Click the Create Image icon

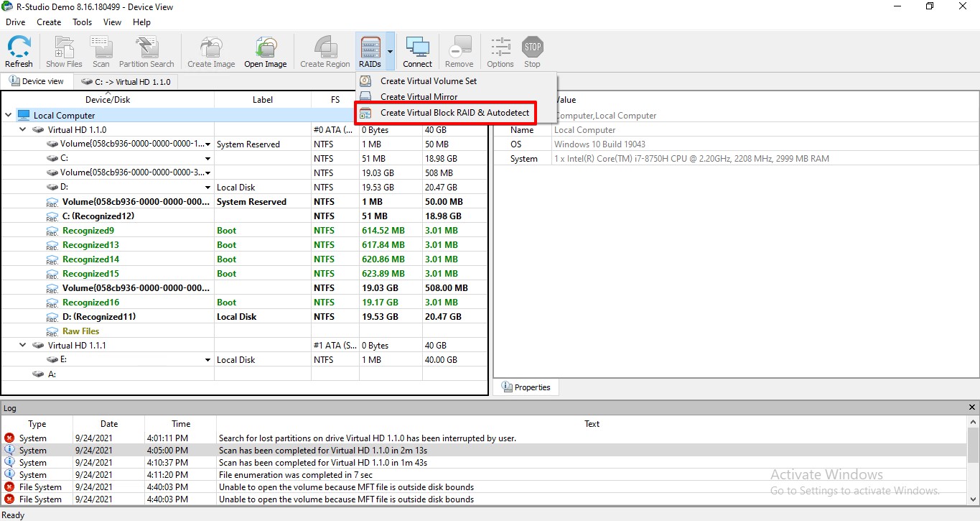(x=210, y=50)
